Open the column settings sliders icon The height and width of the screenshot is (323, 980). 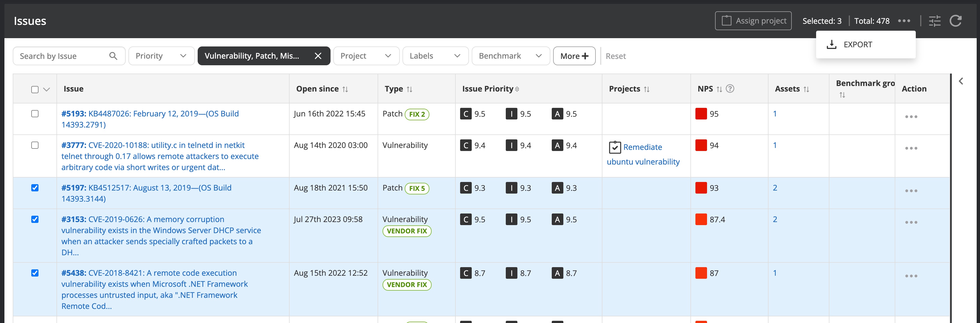[x=934, y=21]
